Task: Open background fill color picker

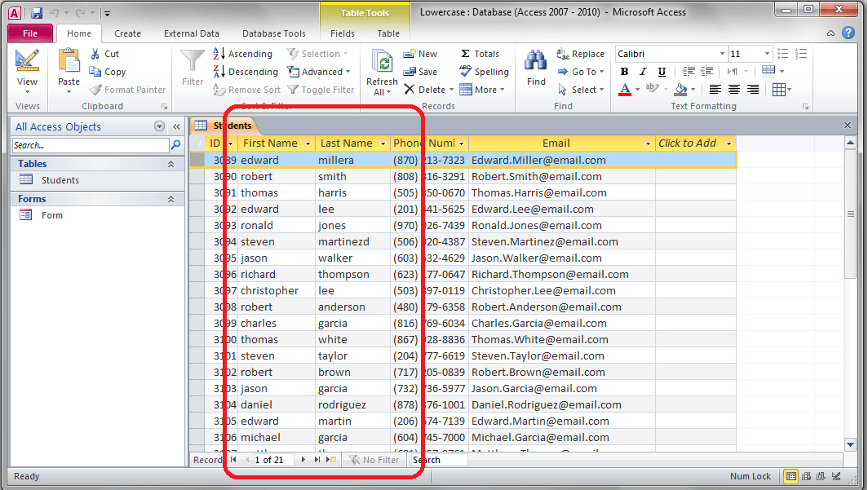Action: click(684, 90)
